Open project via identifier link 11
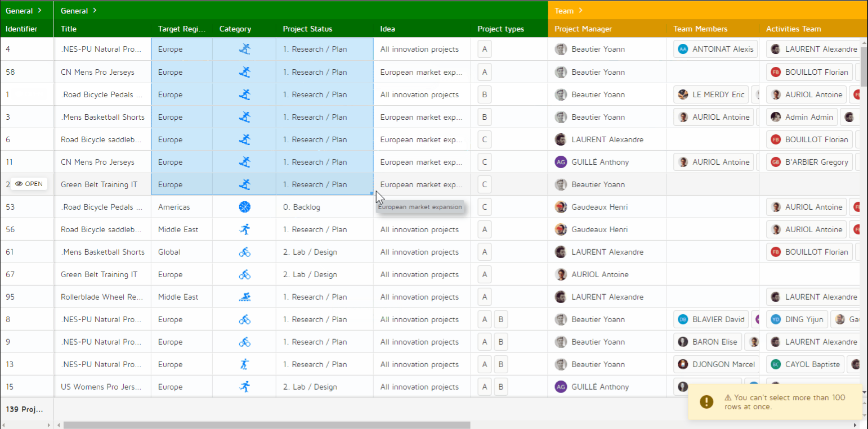 pyautogui.click(x=10, y=162)
